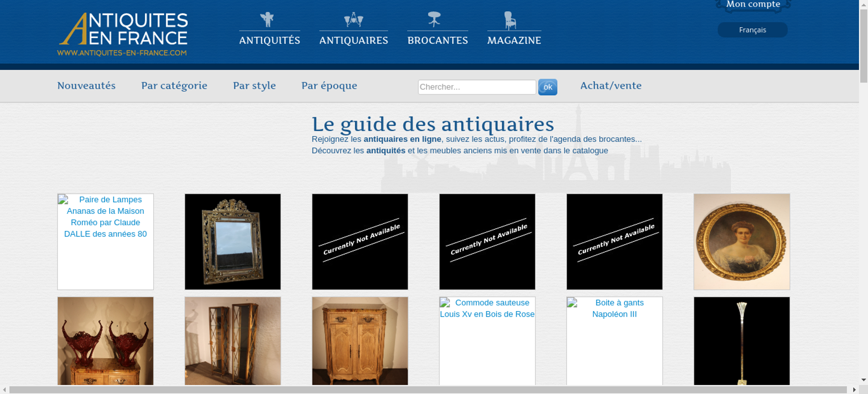Screen dimensions: 868x394
Task: Click the horizontal scrollbar right arrow
Action: (x=854, y=390)
